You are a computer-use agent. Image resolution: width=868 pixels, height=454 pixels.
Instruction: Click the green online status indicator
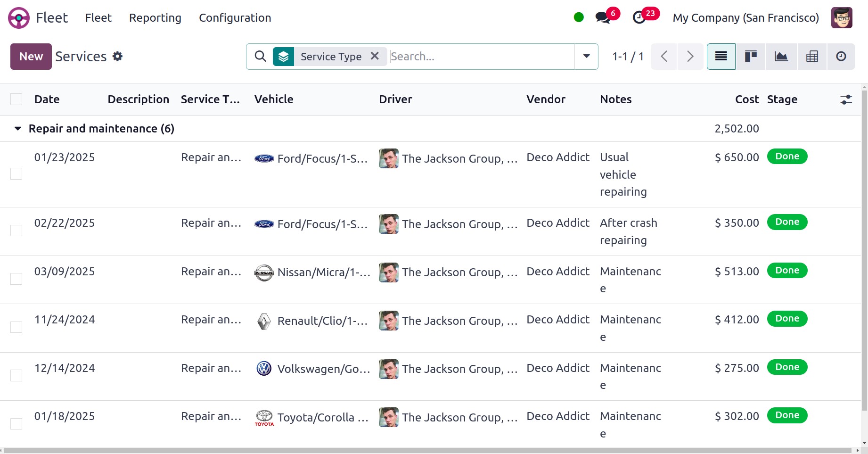(579, 17)
